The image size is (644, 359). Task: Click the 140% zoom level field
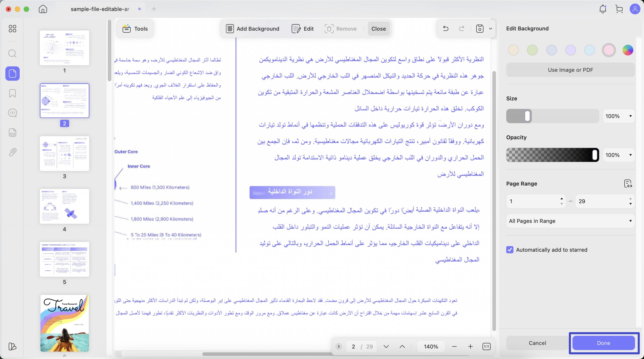tap(431, 346)
